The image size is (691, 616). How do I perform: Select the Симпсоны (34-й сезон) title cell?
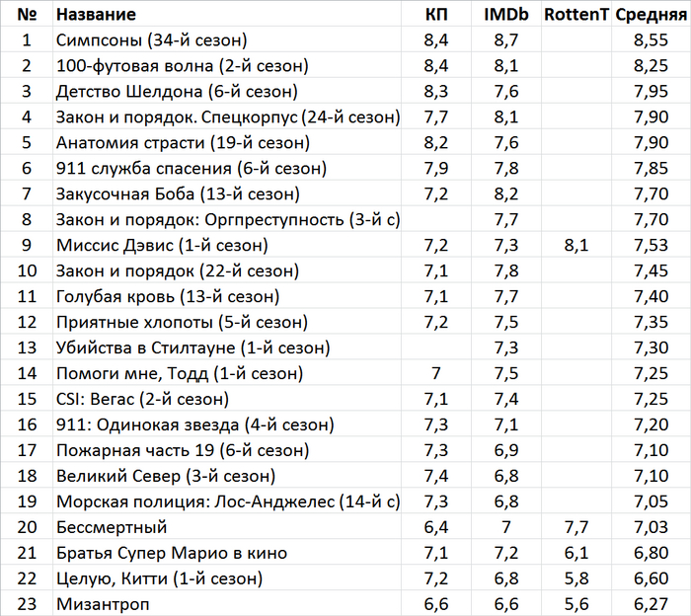(x=151, y=40)
